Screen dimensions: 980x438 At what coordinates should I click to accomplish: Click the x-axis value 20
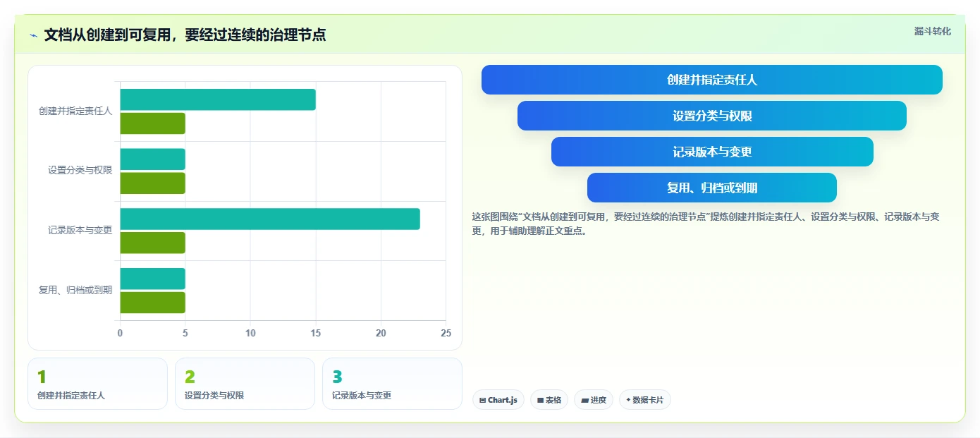click(x=381, y=333)
